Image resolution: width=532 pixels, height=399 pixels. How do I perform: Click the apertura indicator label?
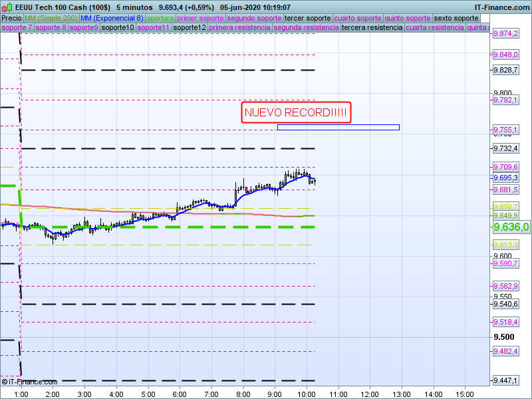click(x=160, y=18)
